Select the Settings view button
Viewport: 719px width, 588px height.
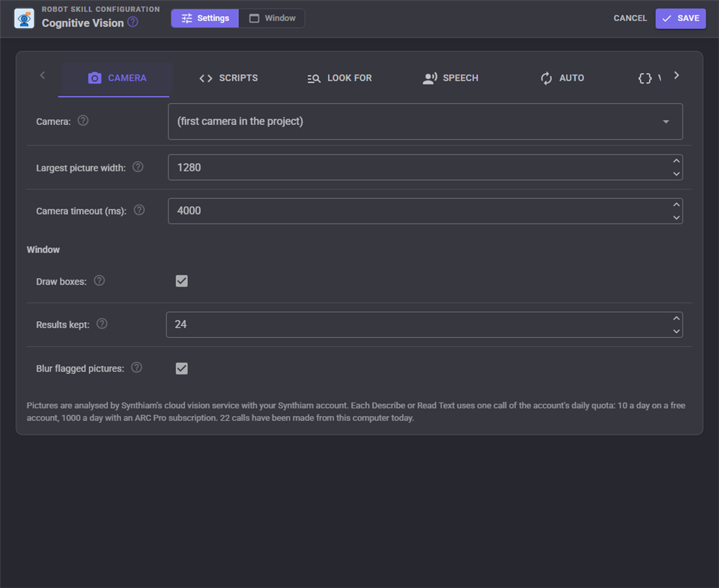pos(205,18)
